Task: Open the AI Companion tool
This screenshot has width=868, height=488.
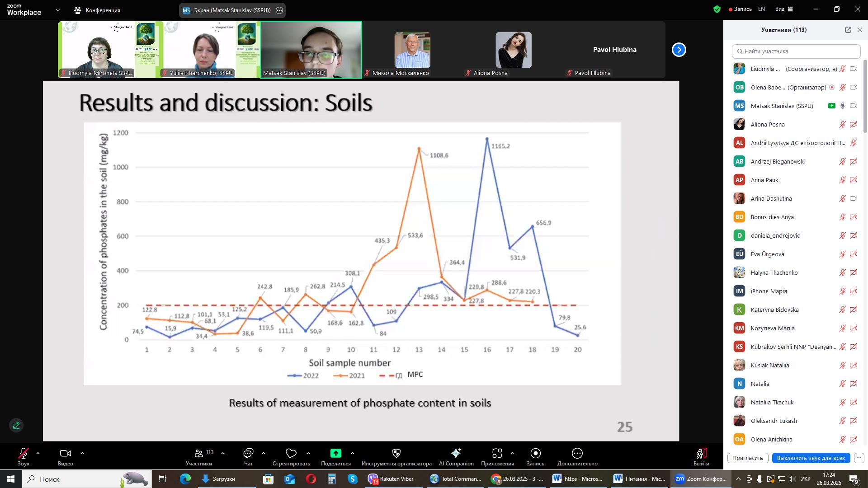Action: 456,454
